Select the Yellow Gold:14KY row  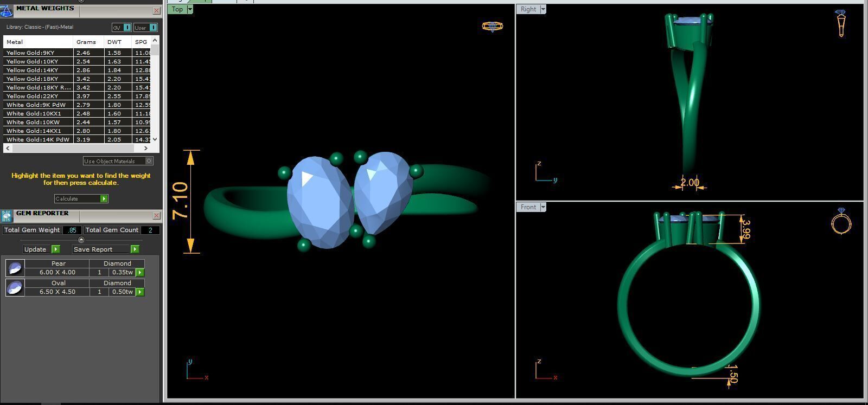pyautogui.click(x=77, y=70)
